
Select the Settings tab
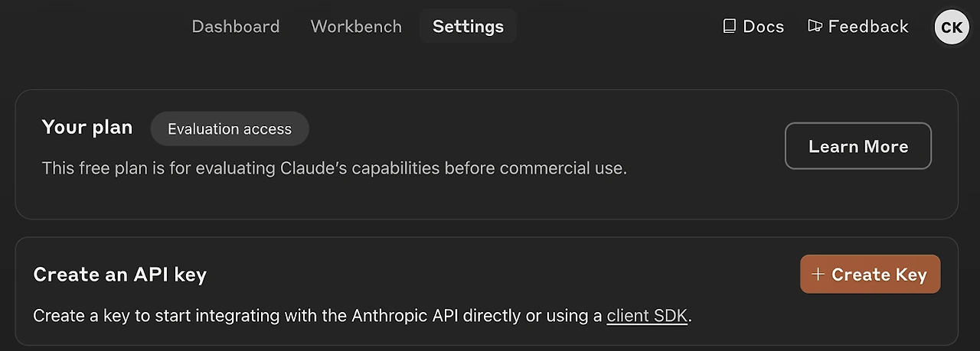[468, 27]
